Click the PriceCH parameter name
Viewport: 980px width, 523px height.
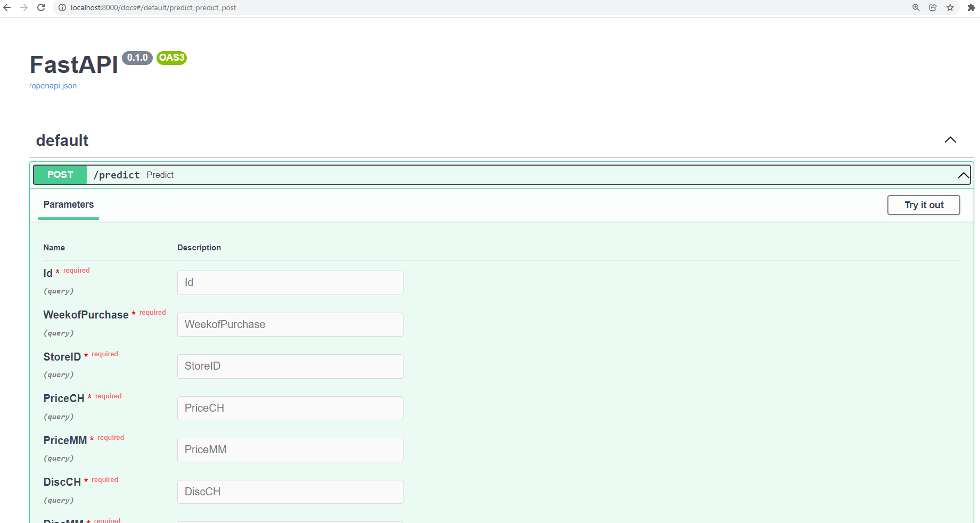pos(64,398)
